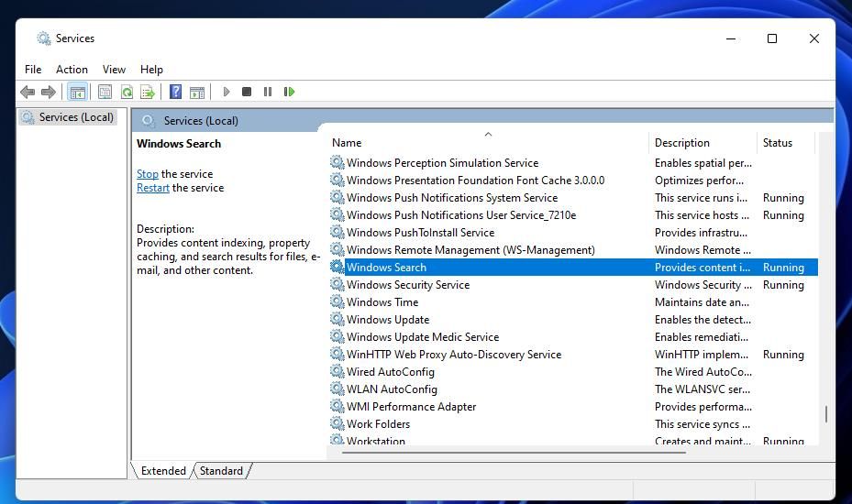Click the Restart the service link
The width and height of the screenshot is (852, 504).
pos(152,188)
